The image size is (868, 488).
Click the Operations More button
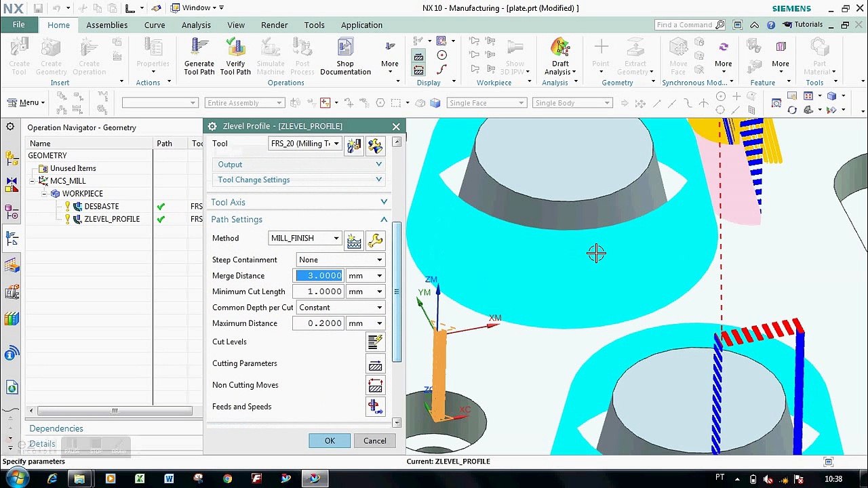click(390, 57)
